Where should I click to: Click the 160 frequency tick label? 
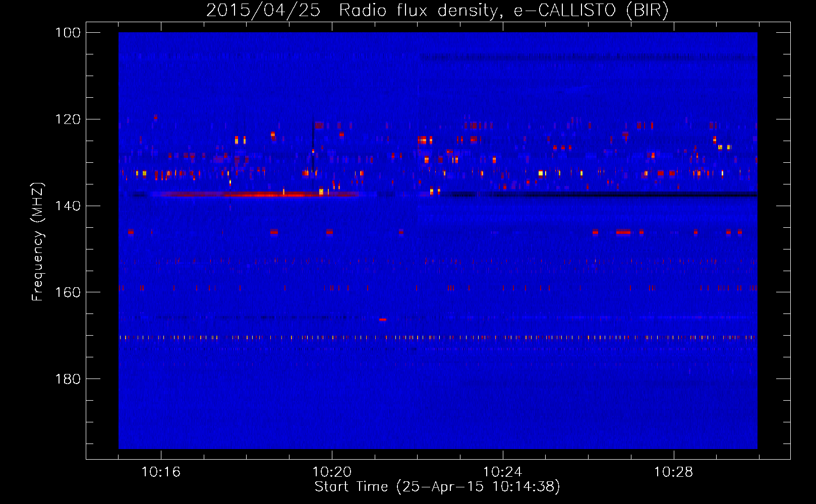pyautogui.click(x=68, y=292)
